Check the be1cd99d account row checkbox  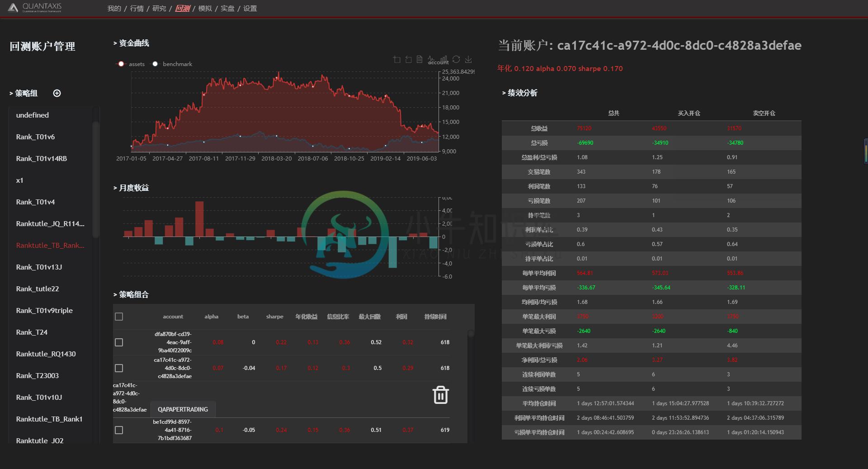(x=119, y=430)
